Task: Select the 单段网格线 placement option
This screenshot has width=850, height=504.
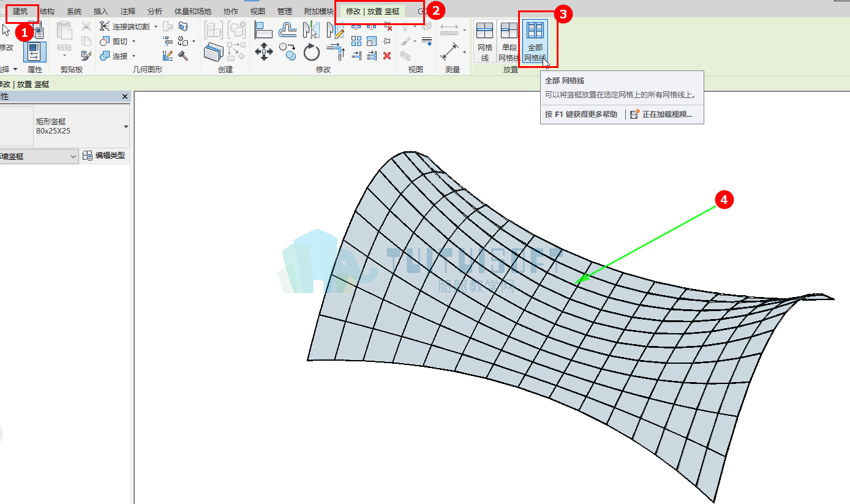Action: pos(509,41)
